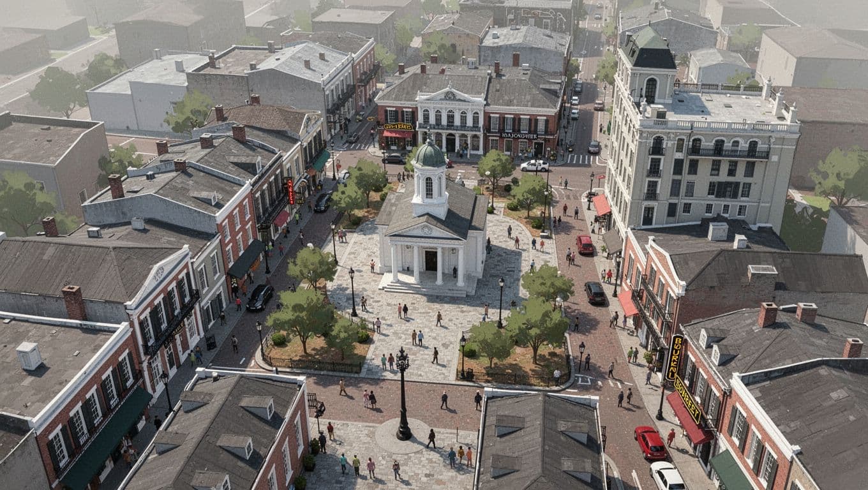Click the dark storefront sign reading Majorier
The height and width of the screenshot is (490, 868).
click(520, 135)
